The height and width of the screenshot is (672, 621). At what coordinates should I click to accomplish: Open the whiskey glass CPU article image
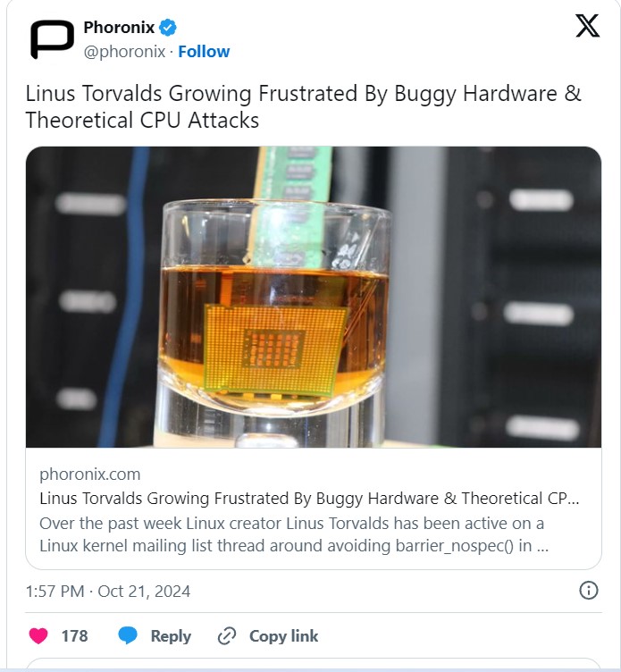point(314,297)
